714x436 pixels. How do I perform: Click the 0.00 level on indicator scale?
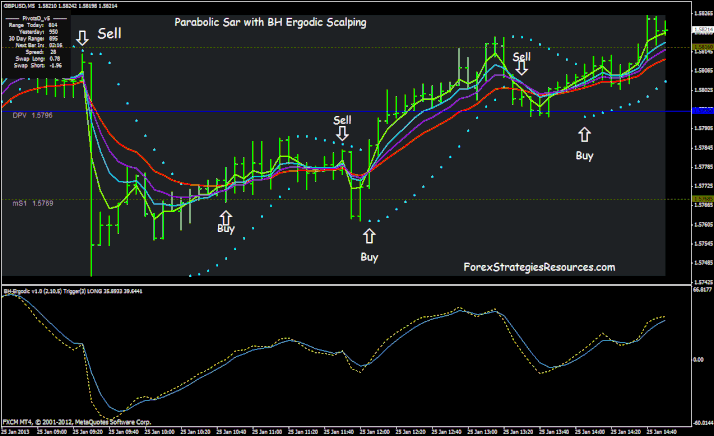[x=698, y=360]
